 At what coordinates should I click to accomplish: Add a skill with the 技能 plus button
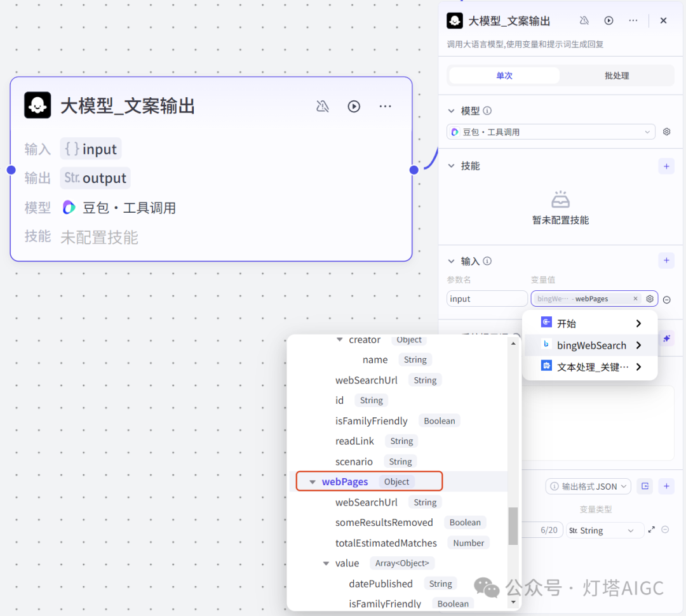[x=666, y=166]
